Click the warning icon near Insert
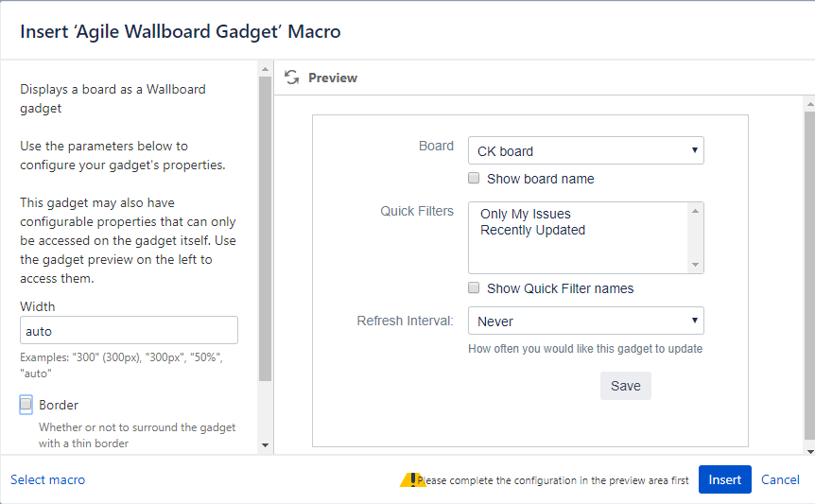This screenshot has height=504, width=815. (412, 479)
